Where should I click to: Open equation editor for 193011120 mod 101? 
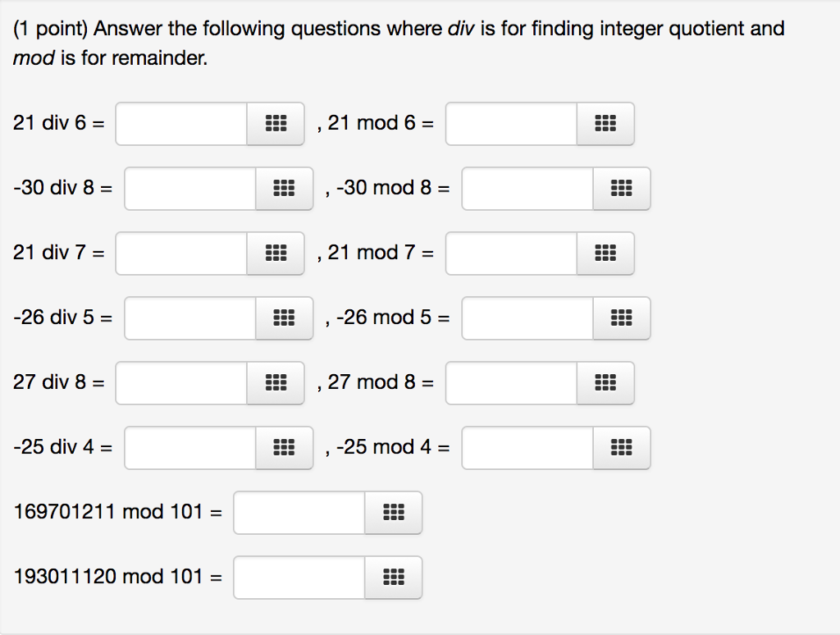tap(393, 577)
